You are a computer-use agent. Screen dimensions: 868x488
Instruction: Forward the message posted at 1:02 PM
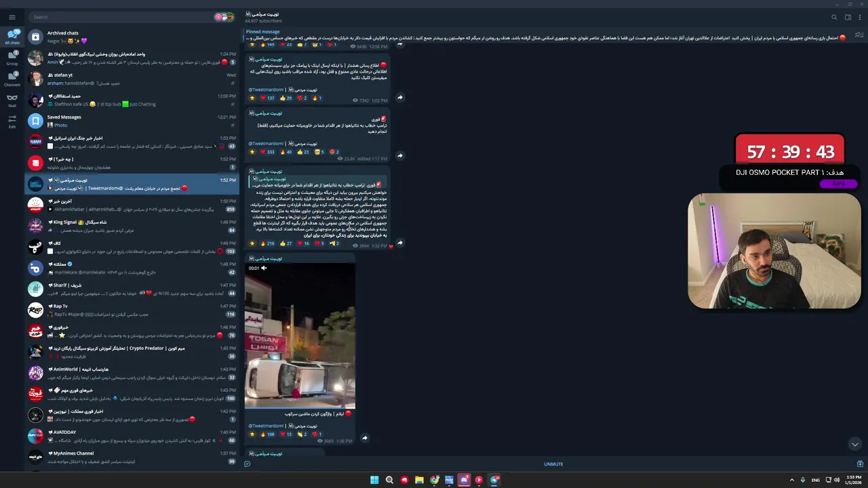399,97
